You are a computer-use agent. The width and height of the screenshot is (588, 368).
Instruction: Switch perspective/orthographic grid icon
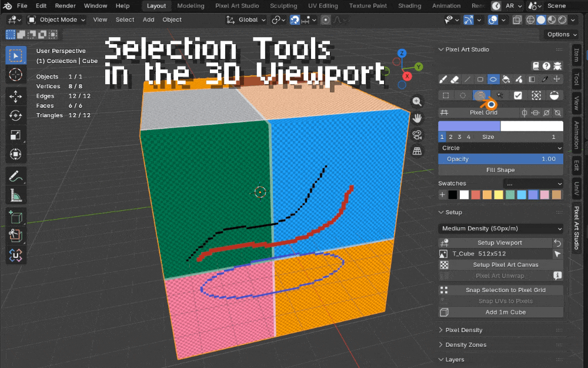[417, 151]
